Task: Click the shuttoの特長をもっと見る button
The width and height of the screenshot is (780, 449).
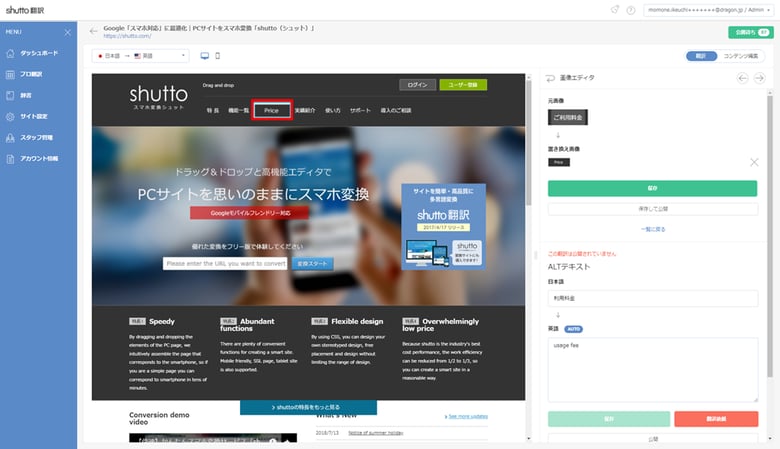Action: click(308, 407)
